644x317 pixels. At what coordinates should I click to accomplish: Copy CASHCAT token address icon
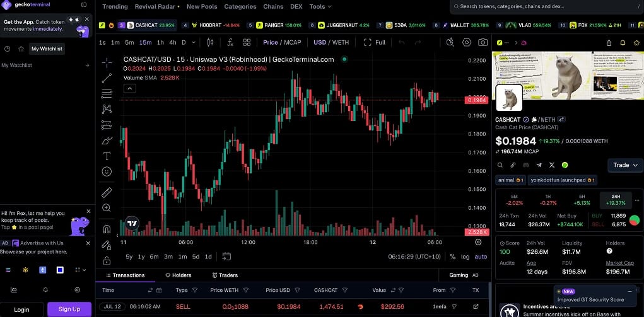pos(534,120)
